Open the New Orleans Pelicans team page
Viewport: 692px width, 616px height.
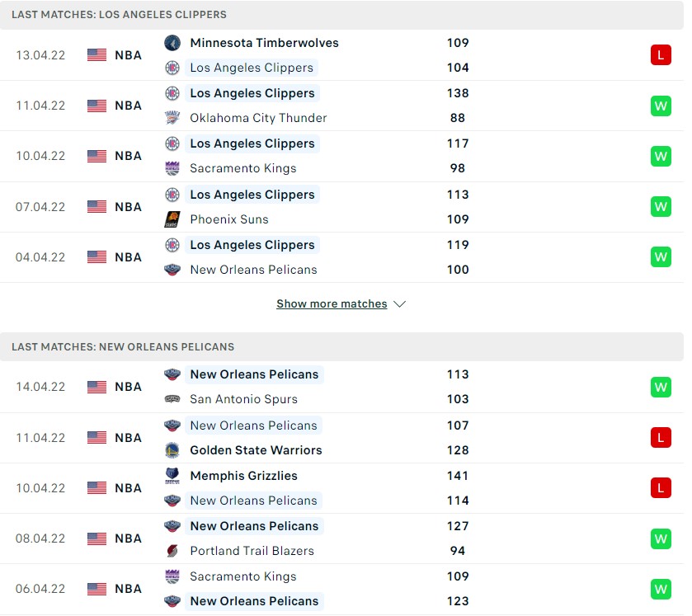pos(254,374)
